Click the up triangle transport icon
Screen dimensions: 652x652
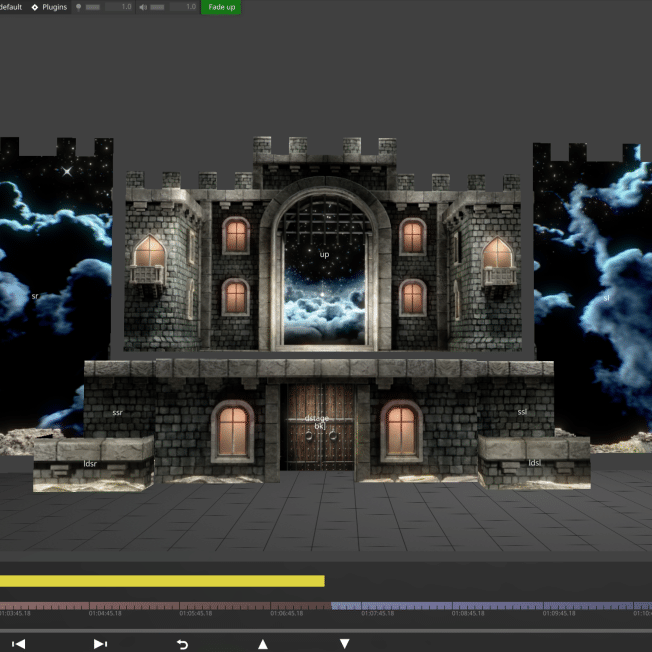tap(263, 644)
